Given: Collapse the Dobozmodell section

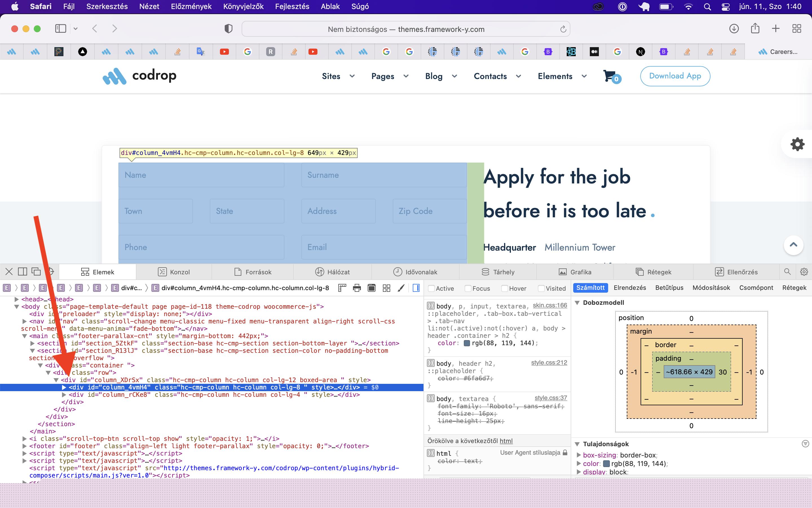Looking at the screenshot, I should tap(577, 303).
